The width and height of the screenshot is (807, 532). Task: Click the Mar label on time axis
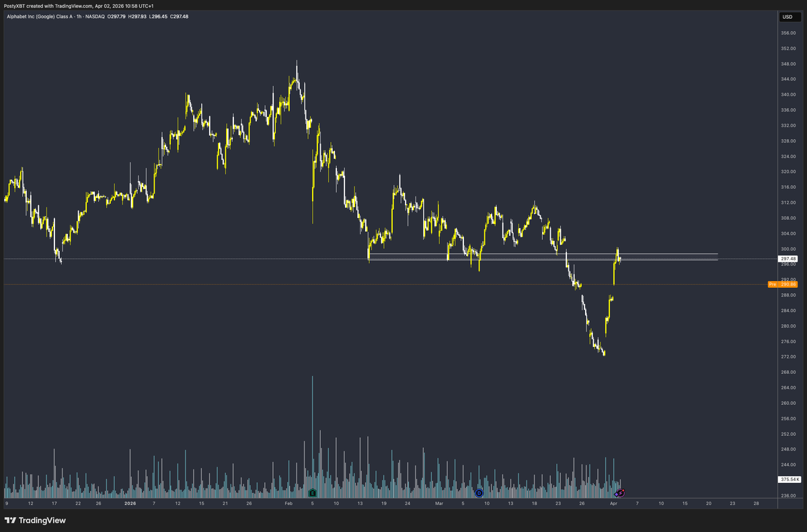[x=438, y=503]
